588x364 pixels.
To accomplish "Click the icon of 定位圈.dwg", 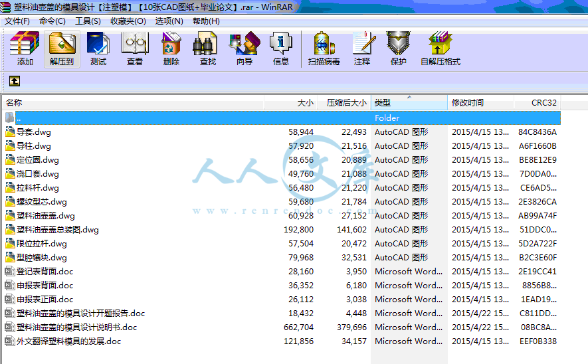I will coord(10,159).
